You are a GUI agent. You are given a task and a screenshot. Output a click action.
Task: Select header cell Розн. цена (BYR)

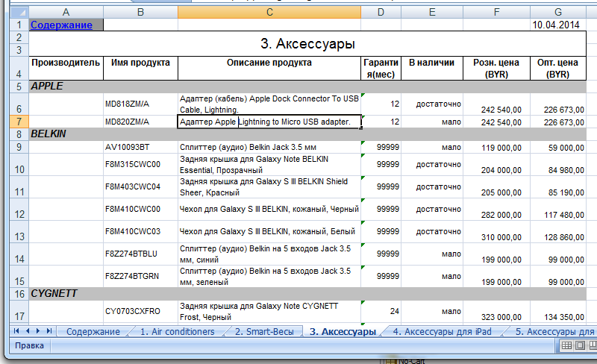pos(496,69)
